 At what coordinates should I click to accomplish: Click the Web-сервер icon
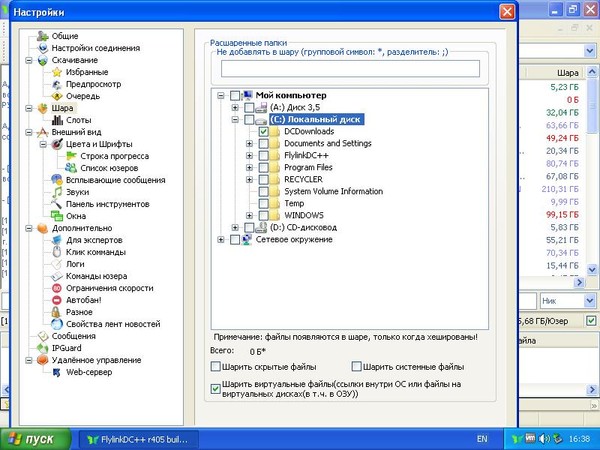(x=57, y=372)
